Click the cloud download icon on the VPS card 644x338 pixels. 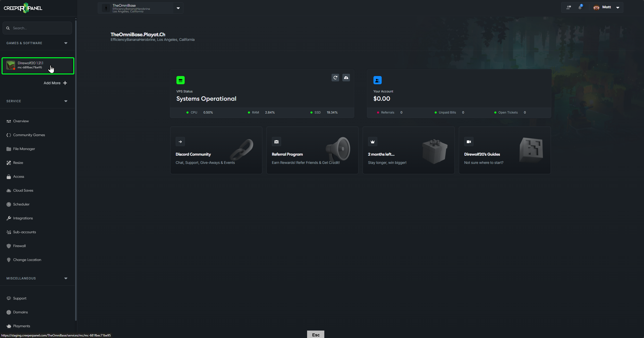[346, 78]
